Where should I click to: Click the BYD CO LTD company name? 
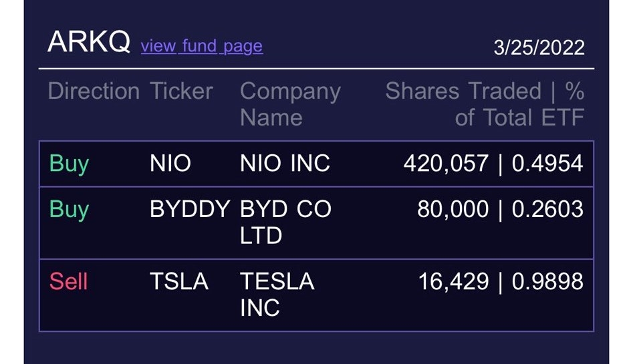click(285, 222)
